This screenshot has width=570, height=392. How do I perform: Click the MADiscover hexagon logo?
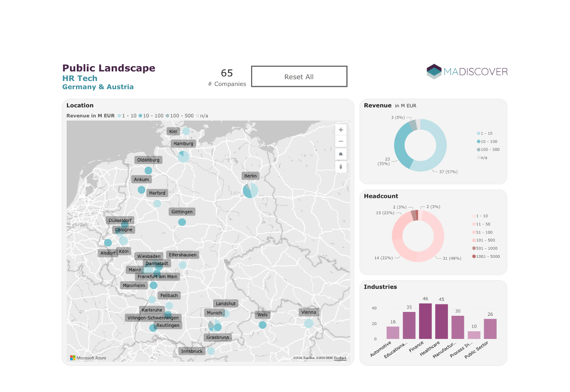click(x=434, y=71)
